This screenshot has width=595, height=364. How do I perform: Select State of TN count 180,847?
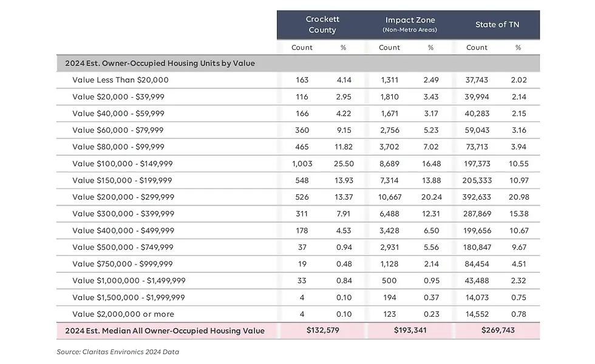tap(477, 248)
